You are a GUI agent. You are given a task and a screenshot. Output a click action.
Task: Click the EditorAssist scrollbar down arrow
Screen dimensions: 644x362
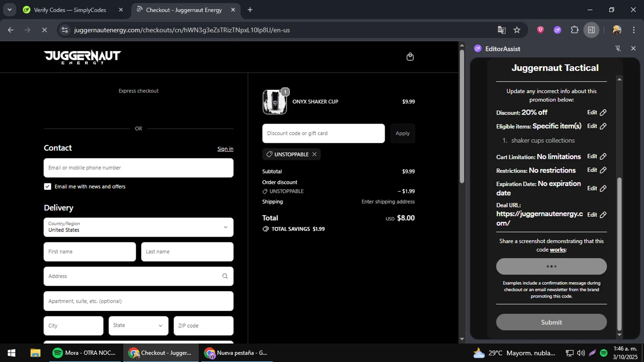coord(619,335)
